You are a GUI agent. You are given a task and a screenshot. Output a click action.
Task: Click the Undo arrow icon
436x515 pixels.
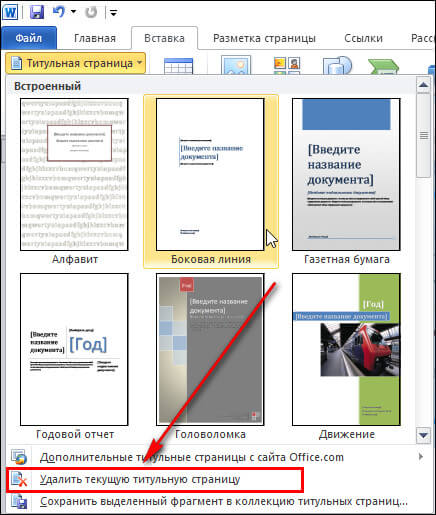coord(59,12)
